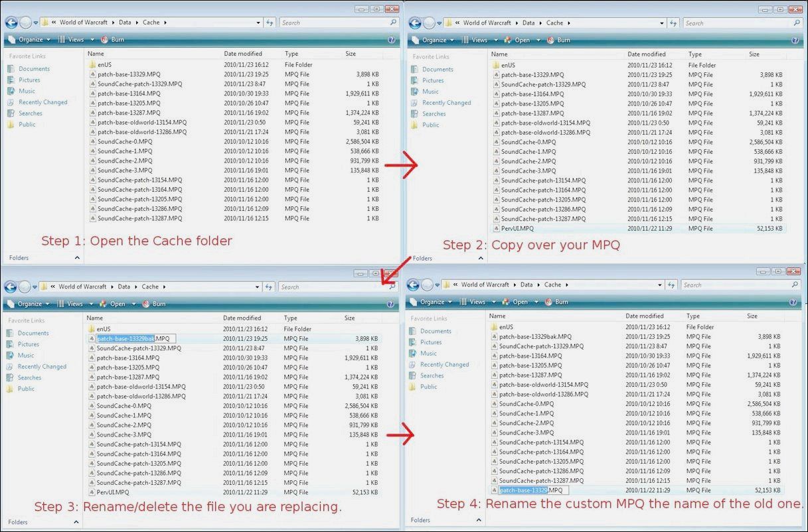Click Burn in the Step 4 window toolbar
The width and height of the screenshot is (808, 532).
pyautogui.click(x=556, y=302)
